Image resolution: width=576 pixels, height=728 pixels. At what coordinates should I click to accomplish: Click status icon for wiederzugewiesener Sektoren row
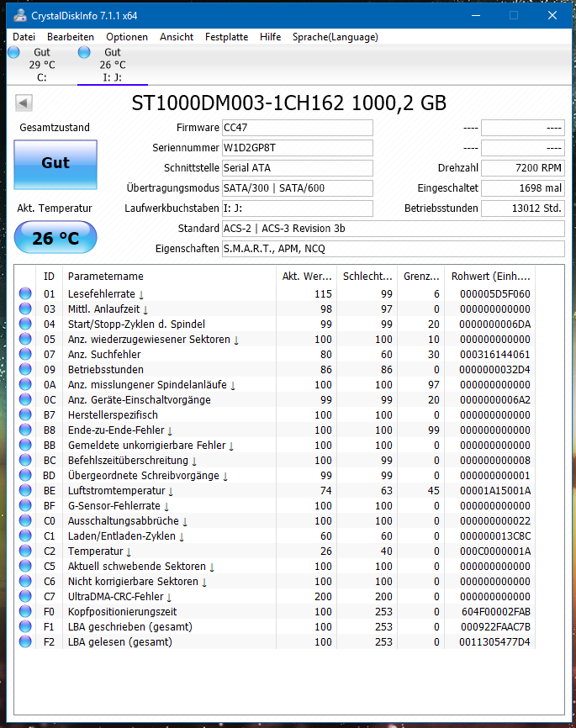tap(25, 339)
